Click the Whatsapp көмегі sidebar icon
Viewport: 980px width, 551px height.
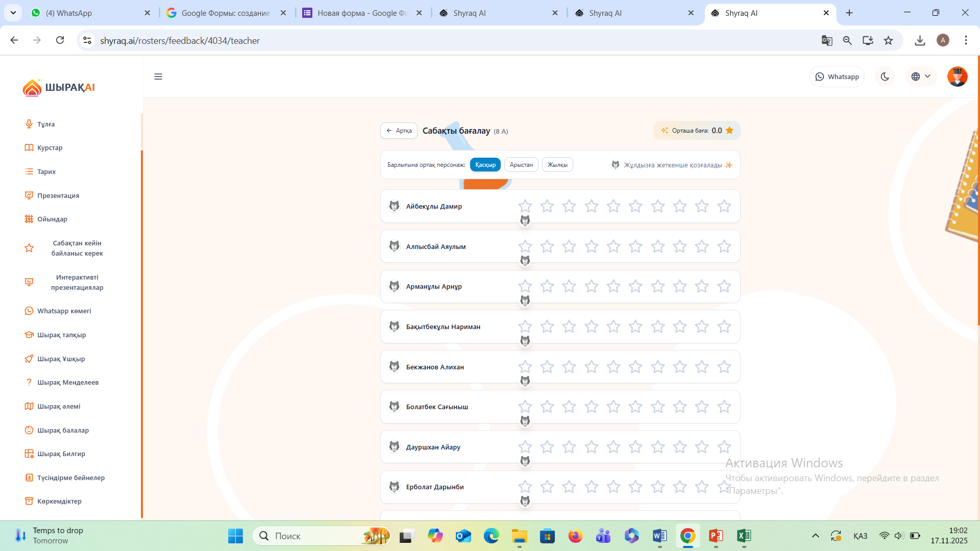click(29, 311)
